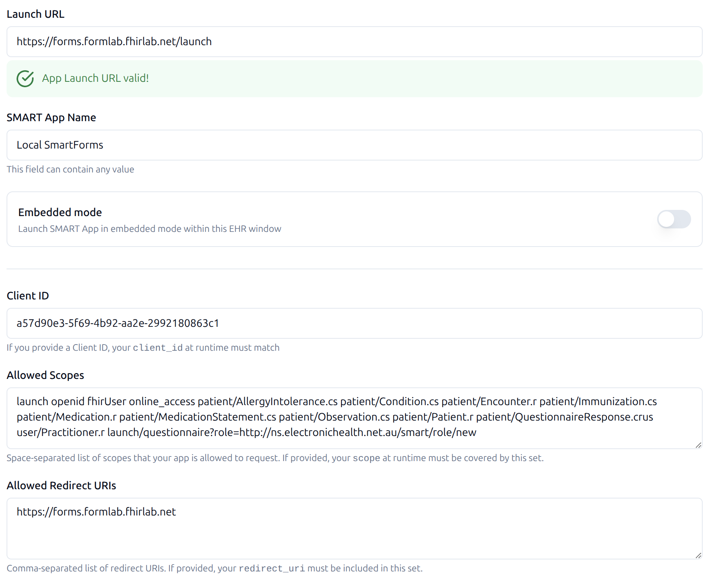Screen dimensions: 710x588
Task: Click the 'Allowed Redirect URIs' label
Action: click(61, 486)
